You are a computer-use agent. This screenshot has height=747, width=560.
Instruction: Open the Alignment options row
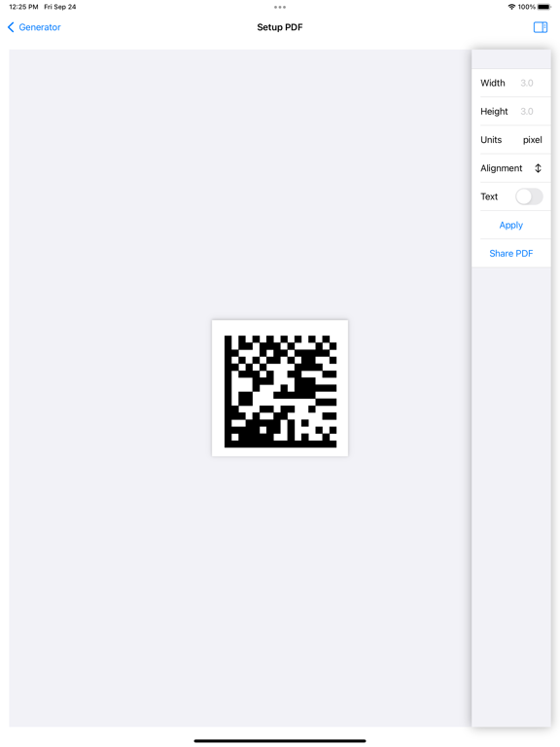[x=511, y=168]
